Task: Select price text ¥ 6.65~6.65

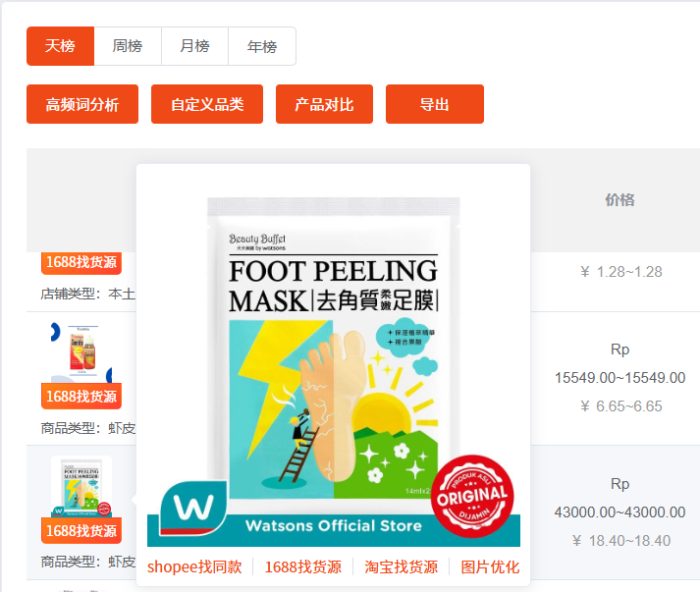Action: tap(621, 406)
